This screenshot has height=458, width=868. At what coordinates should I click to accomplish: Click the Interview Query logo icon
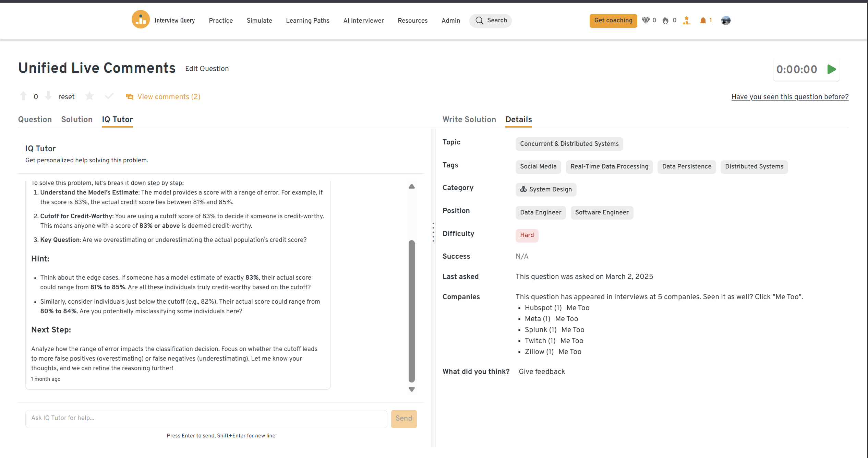pyautogui.click(x=141, y=20)
